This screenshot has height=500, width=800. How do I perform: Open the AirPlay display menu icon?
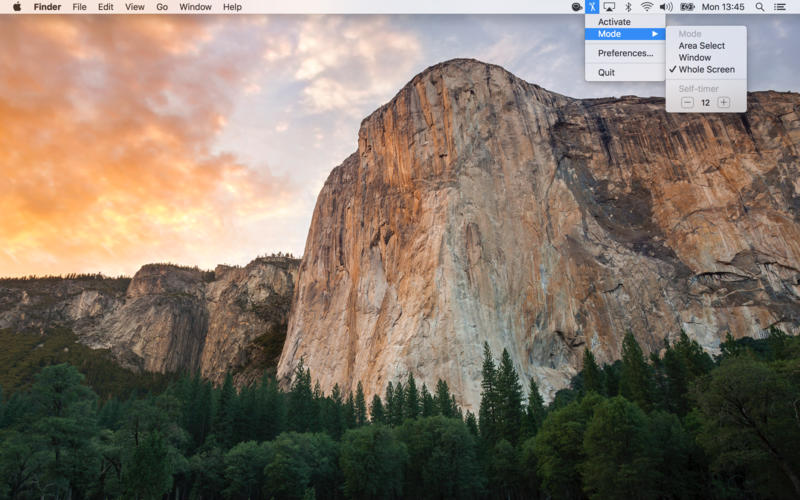609,7
